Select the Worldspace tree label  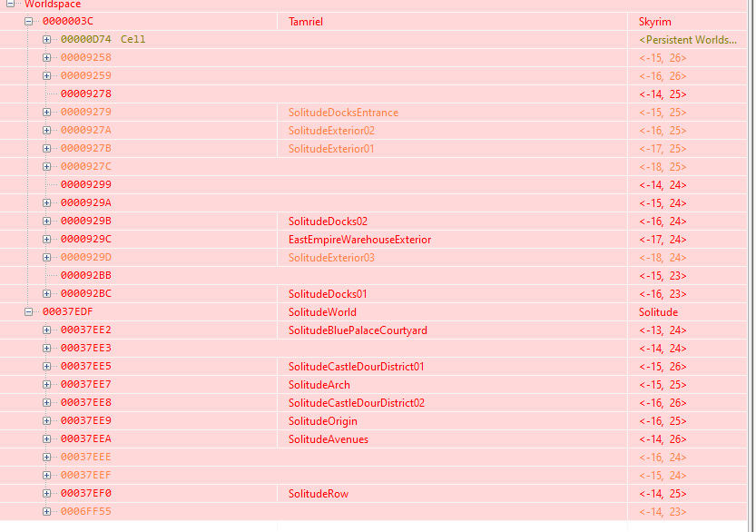(53, 4)
